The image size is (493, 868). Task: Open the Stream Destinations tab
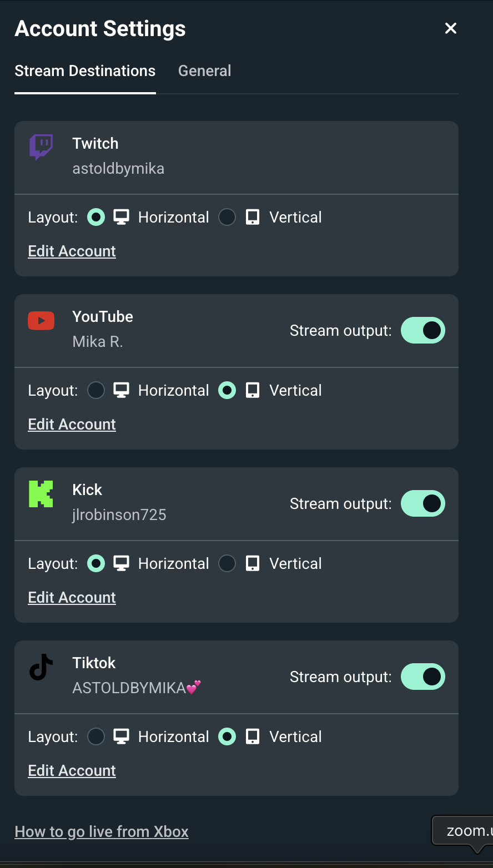(85, 71)
